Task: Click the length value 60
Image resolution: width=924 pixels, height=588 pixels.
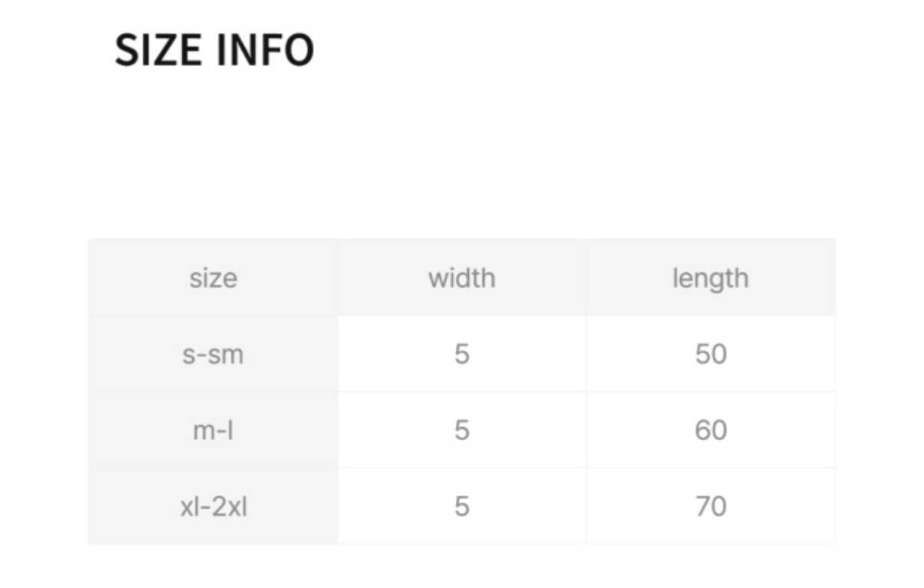Action: tap(710, 430)
